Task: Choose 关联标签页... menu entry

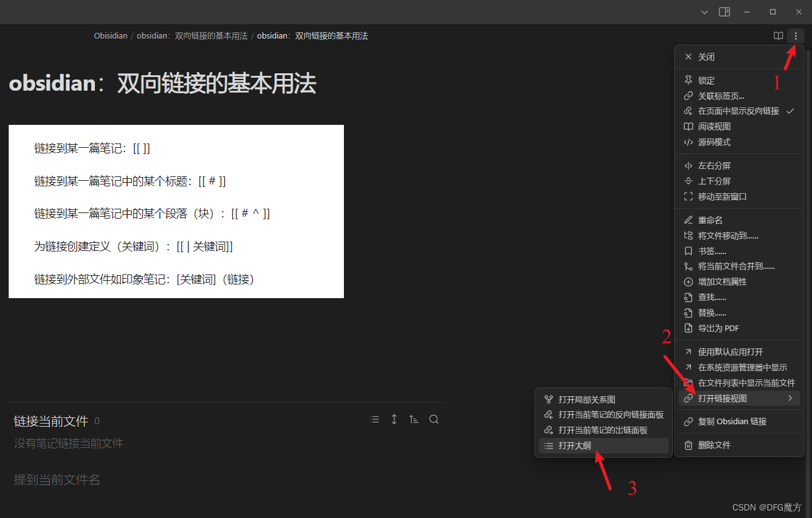Action: coord(739,96)
